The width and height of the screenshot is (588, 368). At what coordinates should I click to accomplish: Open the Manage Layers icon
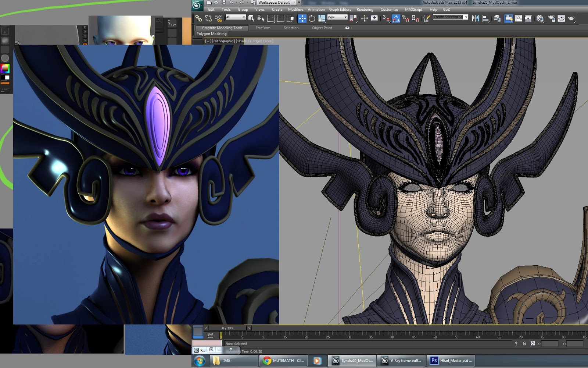497,18
